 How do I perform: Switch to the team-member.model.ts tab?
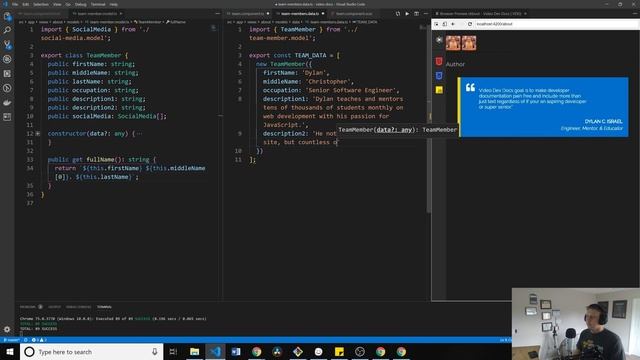point(97,13)
